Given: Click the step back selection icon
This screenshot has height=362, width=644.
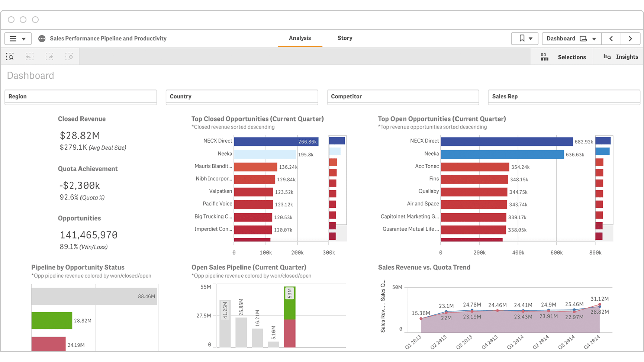Looking at the screenshot, I should (30, 57).
